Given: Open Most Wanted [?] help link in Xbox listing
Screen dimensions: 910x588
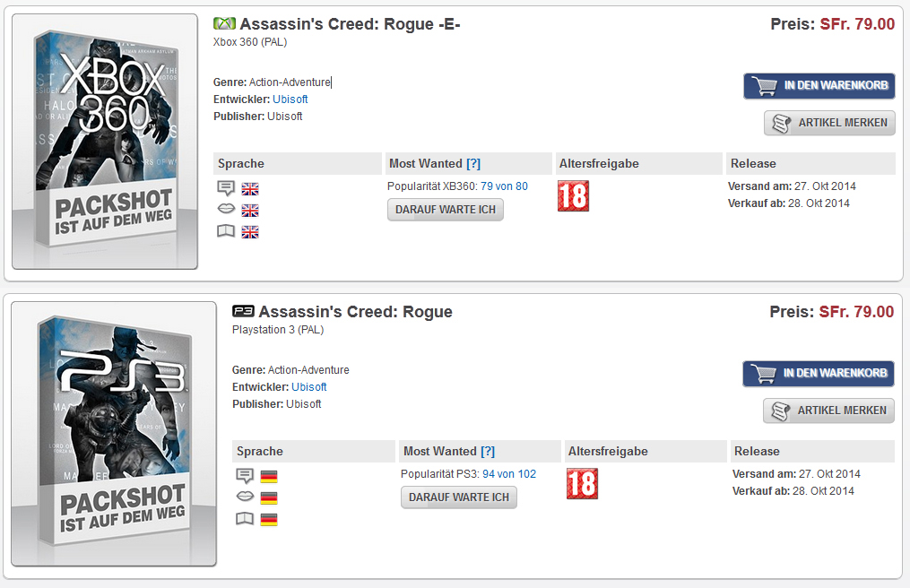Looking at the screenshot, I should [x=473, y=164].
